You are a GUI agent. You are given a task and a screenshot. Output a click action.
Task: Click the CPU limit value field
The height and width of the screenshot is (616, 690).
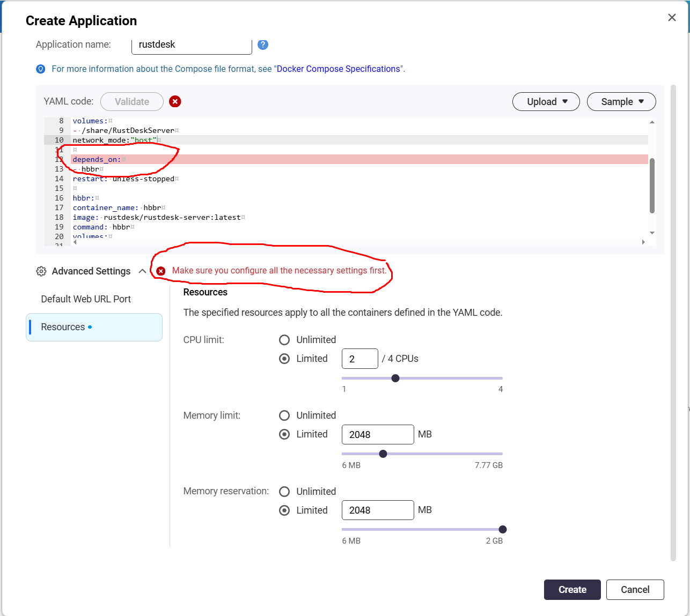tap(360, 359)
